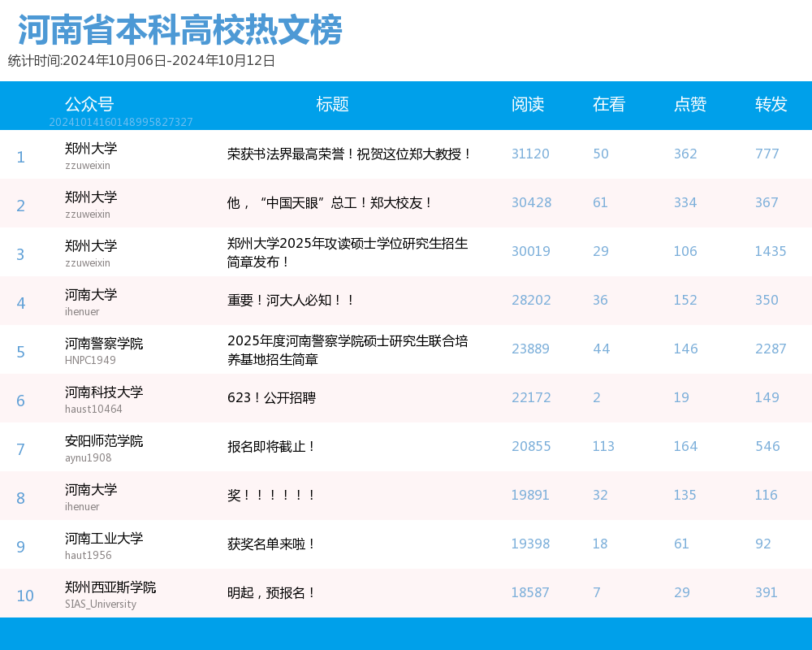Select 郑州西亚斯学院 account name
812x650 pixels.
110,587
